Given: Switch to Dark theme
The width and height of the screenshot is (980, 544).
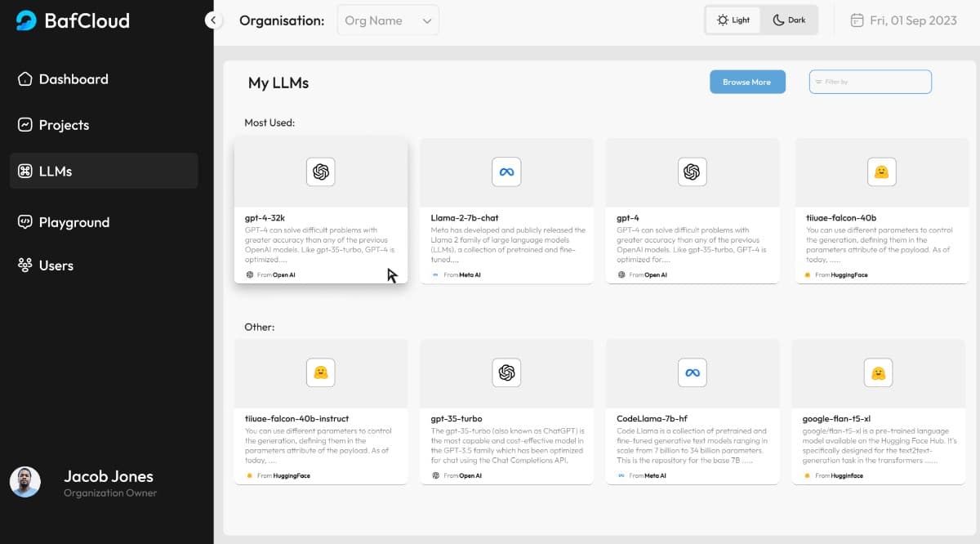Looking at the screenshot, I should click(x=789, y=20).
